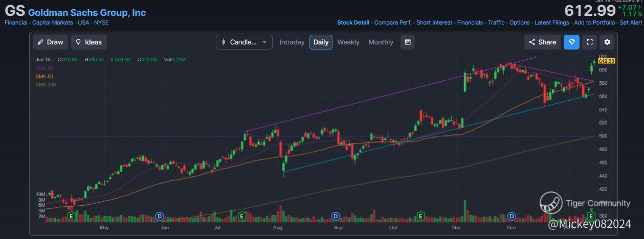This screenshot has height=239, width=644.
Task: Click the 612.99 price tag on axis
Action: (607, 61)
